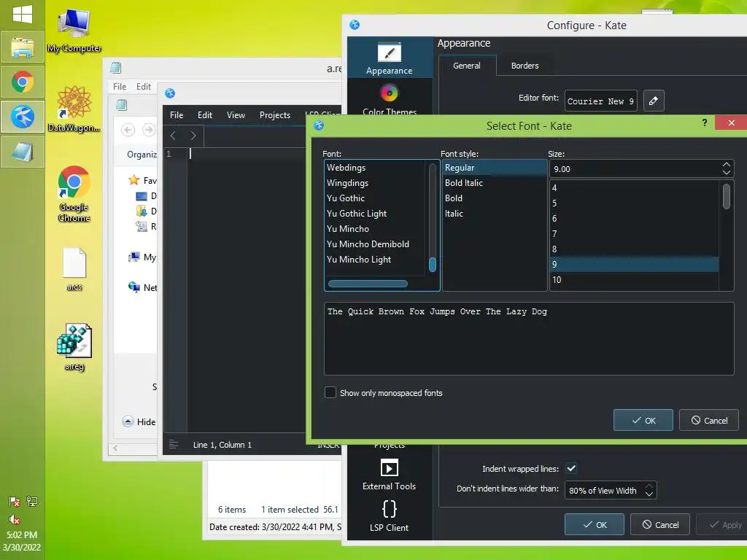The width and height of the screenshot is (747, 560).
Task: Toggle Show only monospaced fonts checkbox
Action: point(330,392)
